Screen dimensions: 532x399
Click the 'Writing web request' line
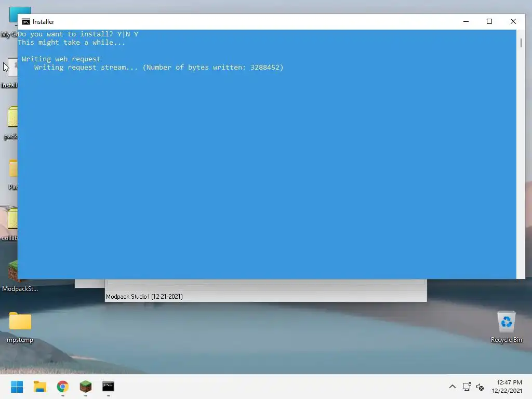click(61, 59)
